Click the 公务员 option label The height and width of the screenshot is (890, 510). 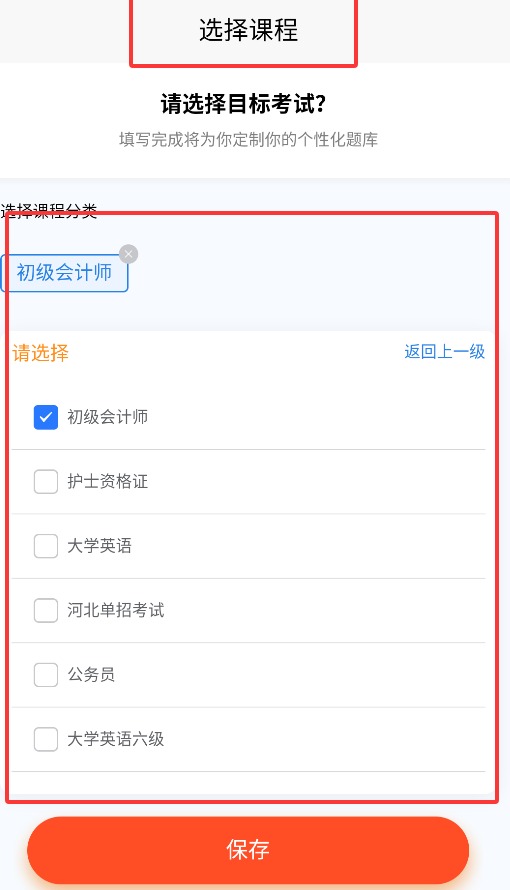(91, 675)
